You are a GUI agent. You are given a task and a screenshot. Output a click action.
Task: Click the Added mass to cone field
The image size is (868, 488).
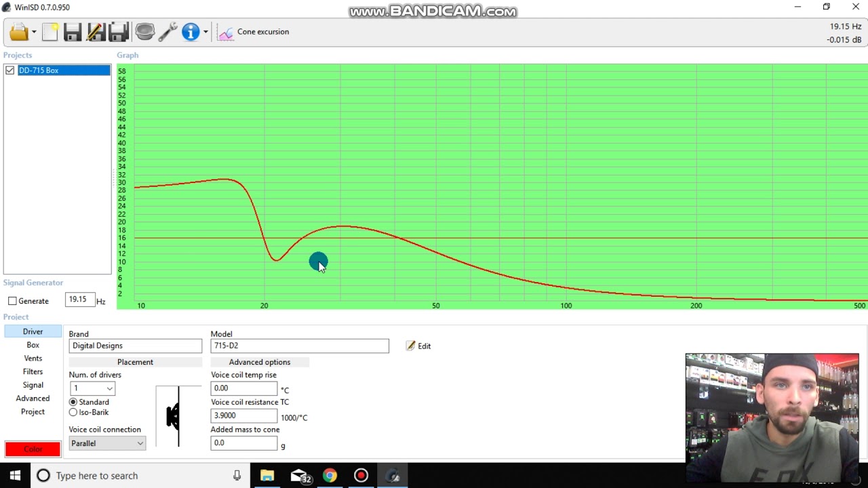click(x=244, y=443)
